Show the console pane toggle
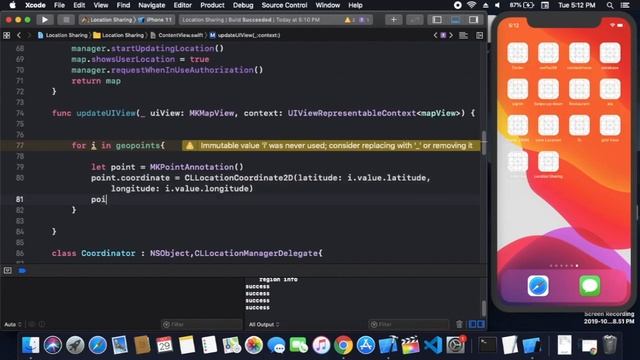The width and height of the screenshot is (640, 360). 481,324
